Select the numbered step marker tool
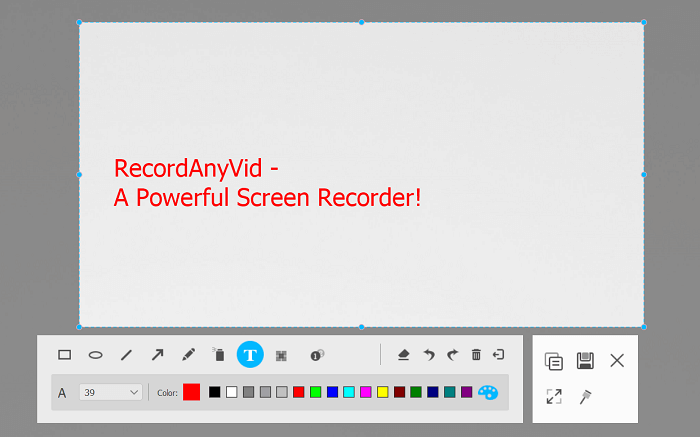Image resolution: width=700 pixels, height=437 pixels. coord(317,355)
